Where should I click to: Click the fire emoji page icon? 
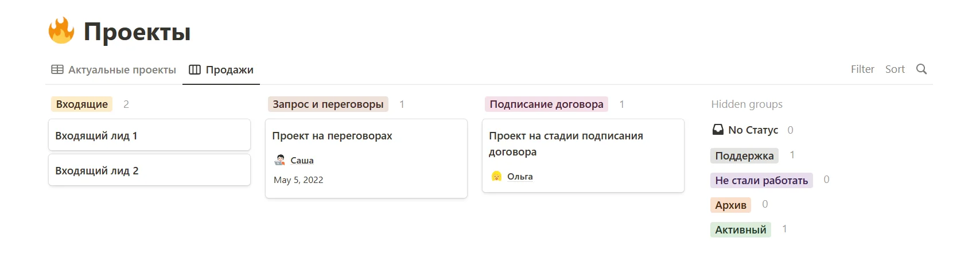coord(61,31)
